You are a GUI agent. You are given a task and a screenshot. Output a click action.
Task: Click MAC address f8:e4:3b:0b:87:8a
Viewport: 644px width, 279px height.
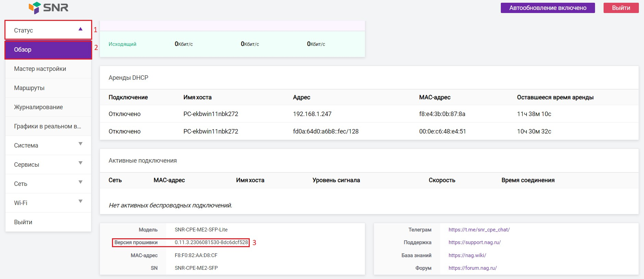point(442,114)
